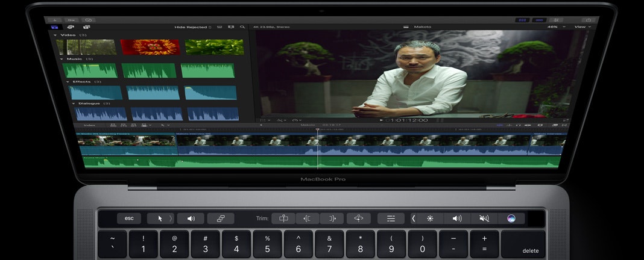Toggle mute on the Touch Bar
The width and height of the screenshot is (644, 260).
tap(484, 218)
